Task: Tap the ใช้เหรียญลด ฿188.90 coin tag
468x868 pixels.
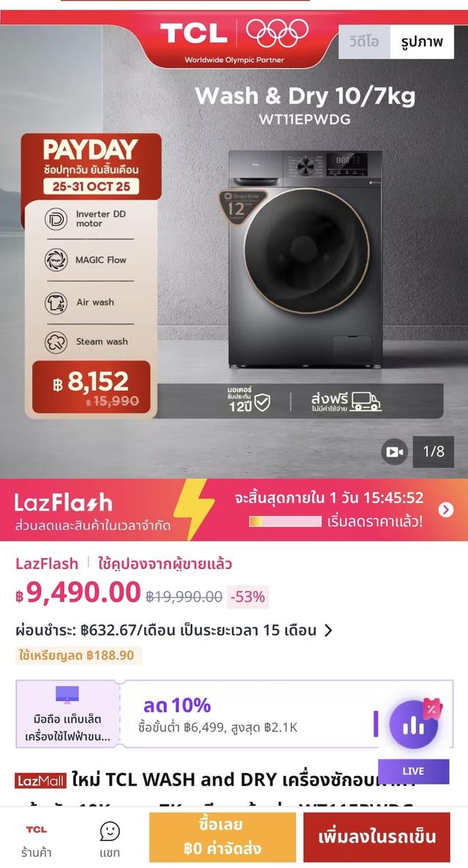Action: (x=78, y=655)
